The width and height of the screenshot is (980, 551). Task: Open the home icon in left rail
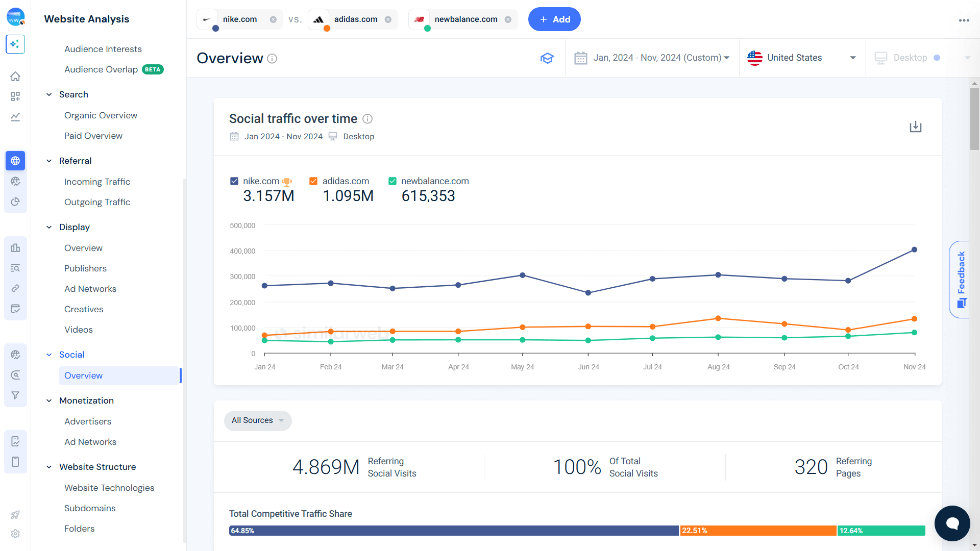[15, 76]
